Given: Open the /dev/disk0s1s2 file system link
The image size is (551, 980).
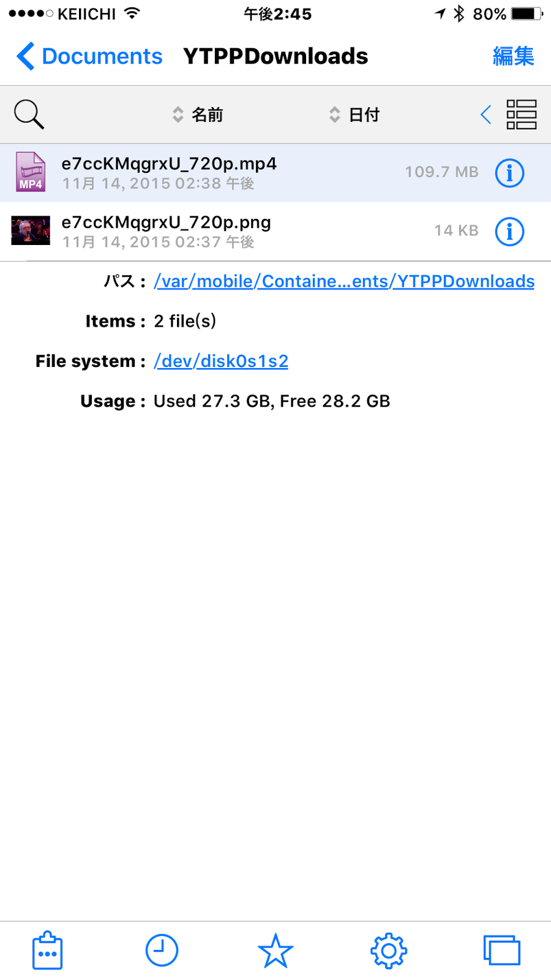Looking at the screenshot, I should point(221,361).
